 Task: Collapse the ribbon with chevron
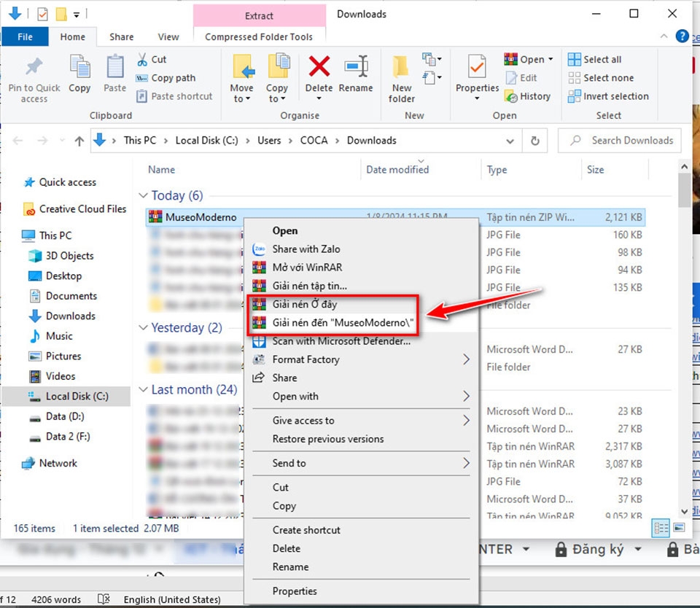click(664, 36)
